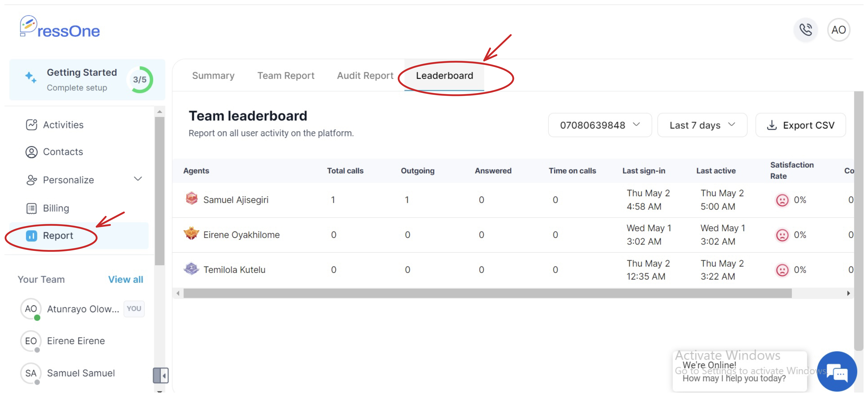Click the Personalize sidebar icon
Viewport: 868px width, 397px height.
[x=31, y=180]
